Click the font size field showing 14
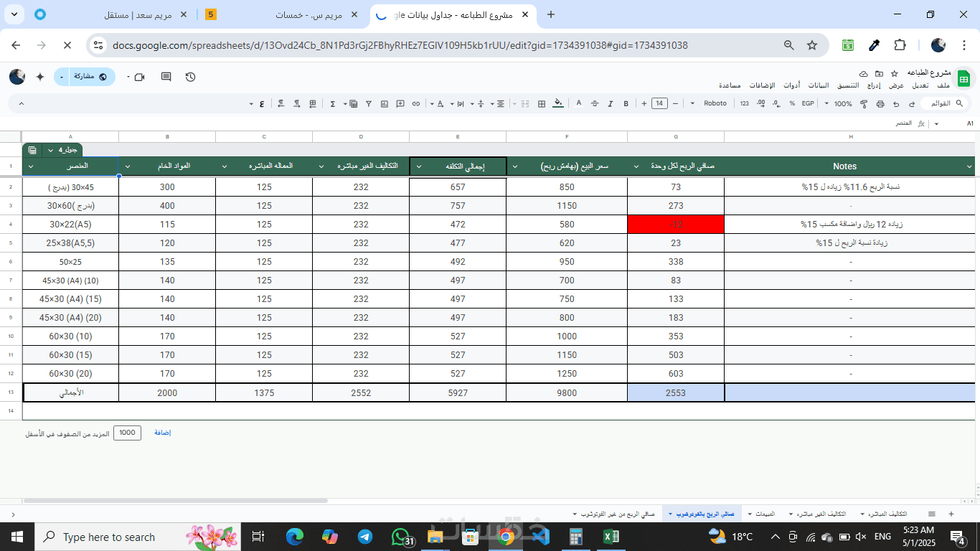The width and height of the screenshot is (980, 551). coord(659,104)
